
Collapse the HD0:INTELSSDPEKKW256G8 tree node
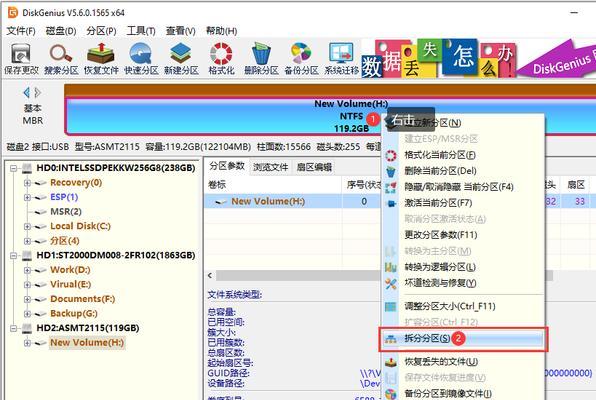point(14,168)
